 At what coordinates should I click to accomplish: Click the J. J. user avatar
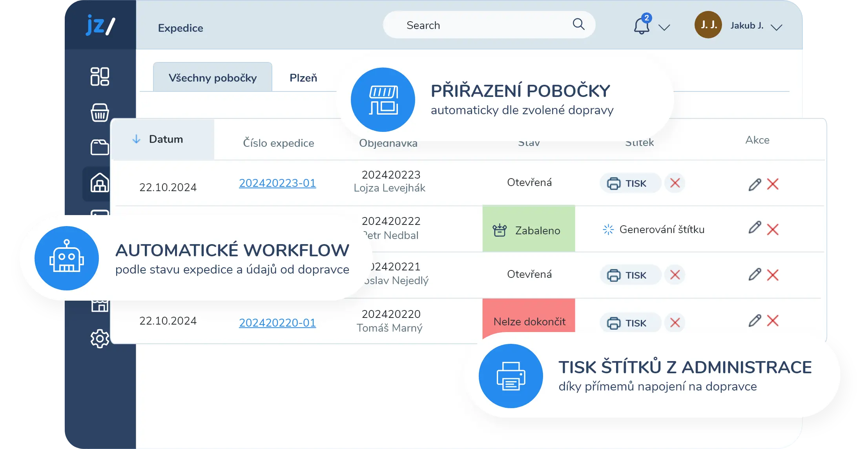pyautogui.click(x=708, y=25)
